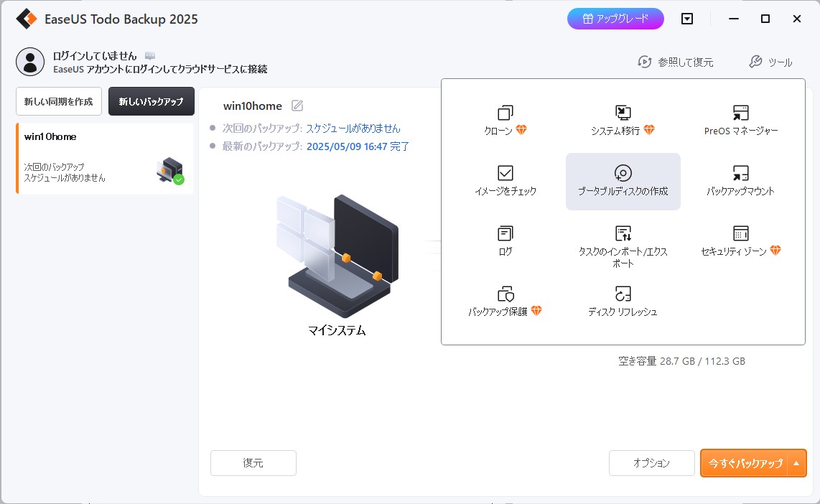Click the EaseUS logo icon
The width and height of the screenshot is (820, 504).
pos(26,19)
